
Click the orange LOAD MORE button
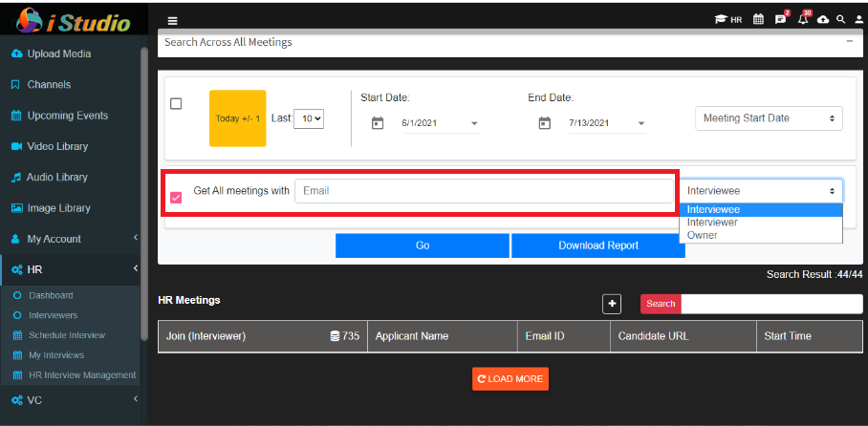pos(510,379)
